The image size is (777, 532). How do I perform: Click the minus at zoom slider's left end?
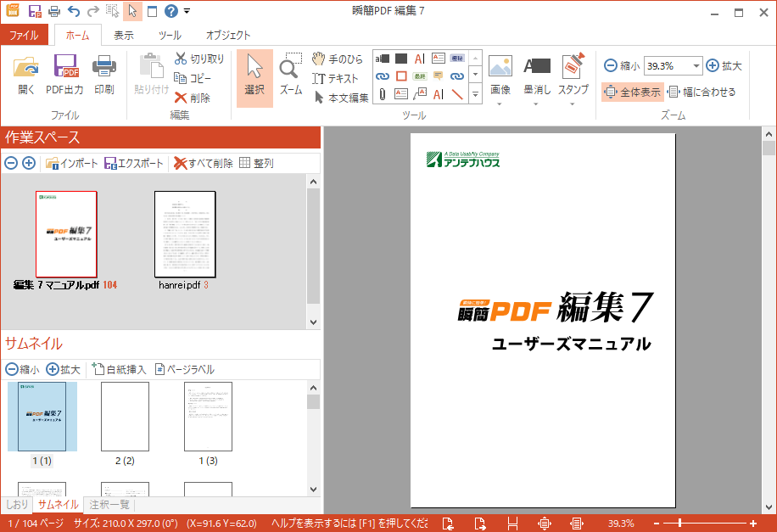(x=657, y=523)
